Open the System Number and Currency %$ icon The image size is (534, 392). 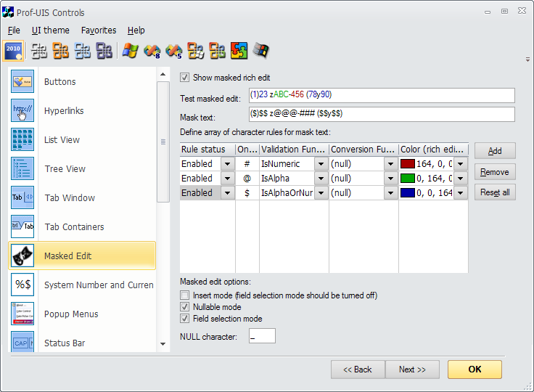click(22, 285)
